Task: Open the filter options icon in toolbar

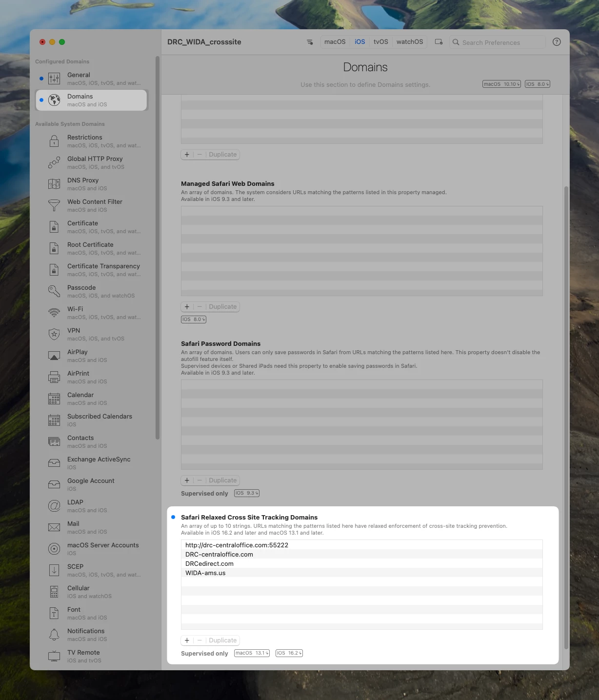Action: (310, 42)
